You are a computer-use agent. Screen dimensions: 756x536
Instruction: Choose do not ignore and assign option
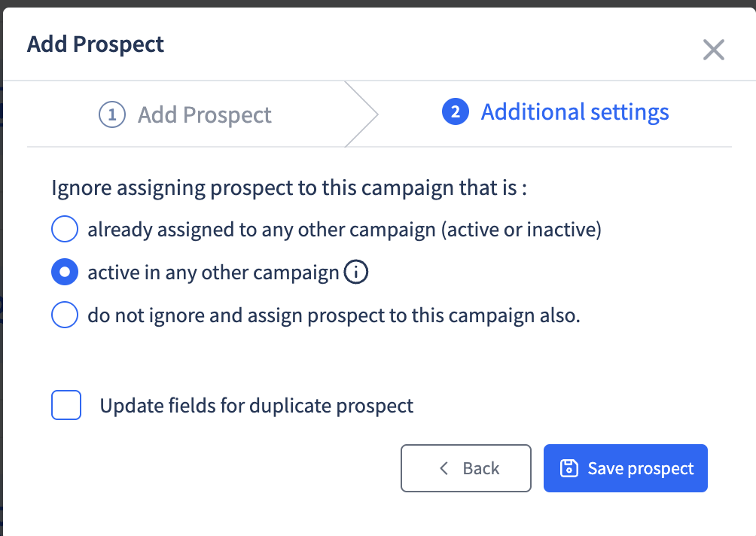click(65, 315)
